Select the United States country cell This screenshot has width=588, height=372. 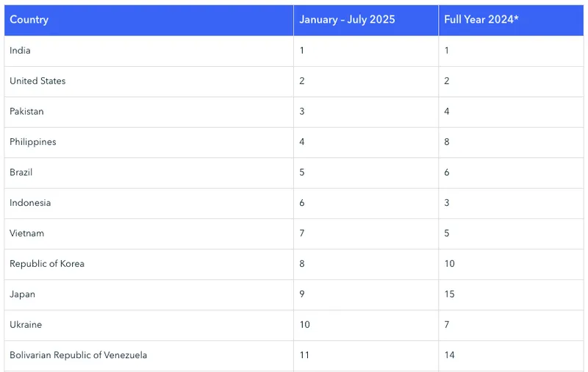[x=37, y=81]
